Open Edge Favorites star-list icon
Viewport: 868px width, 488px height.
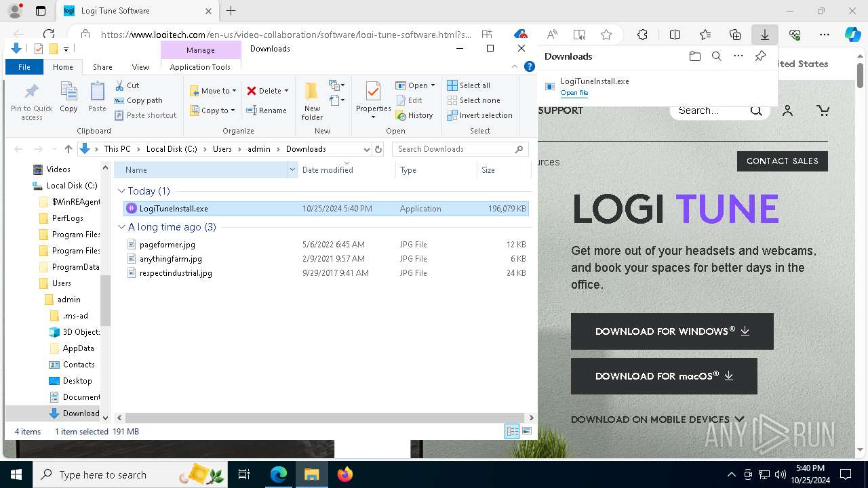[705, 35]
